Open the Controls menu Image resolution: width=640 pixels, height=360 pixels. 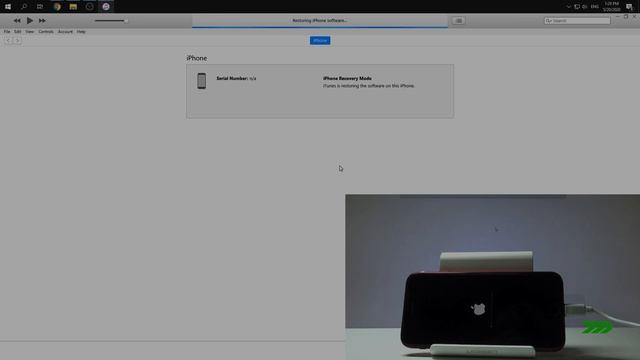pyautogui.click(x=46, y=31)
